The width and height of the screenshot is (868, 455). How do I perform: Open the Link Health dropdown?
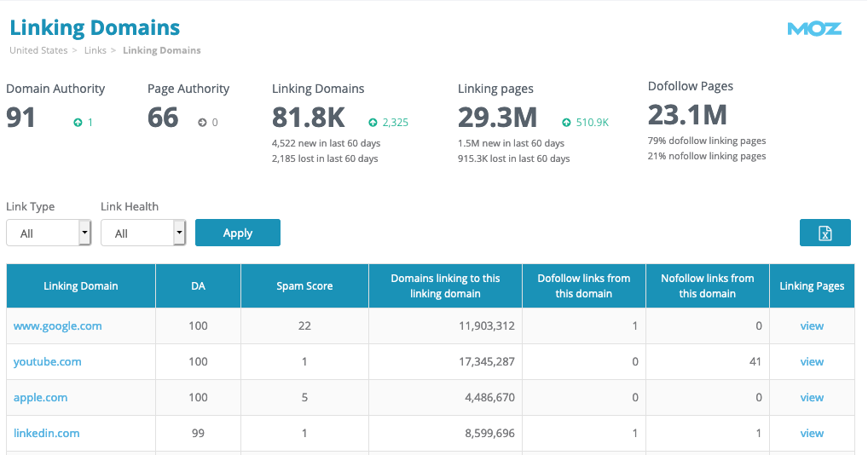[x=143, y=233]
